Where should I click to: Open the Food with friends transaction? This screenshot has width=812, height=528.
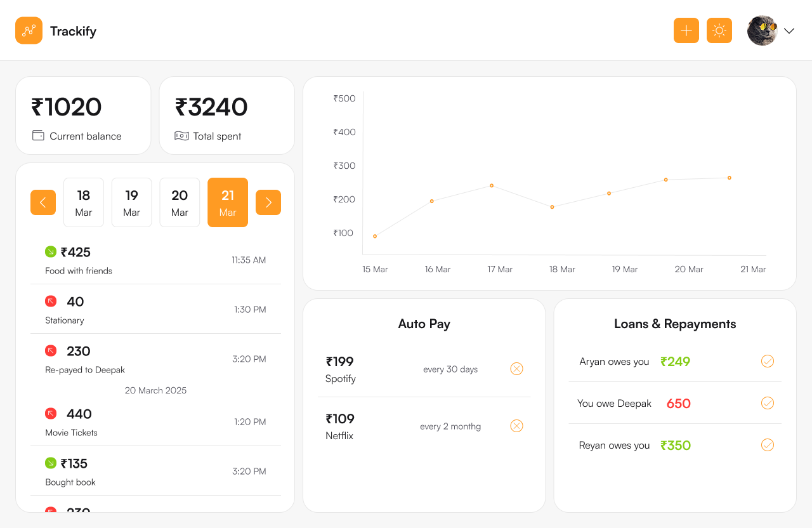(x=155, y=260)
